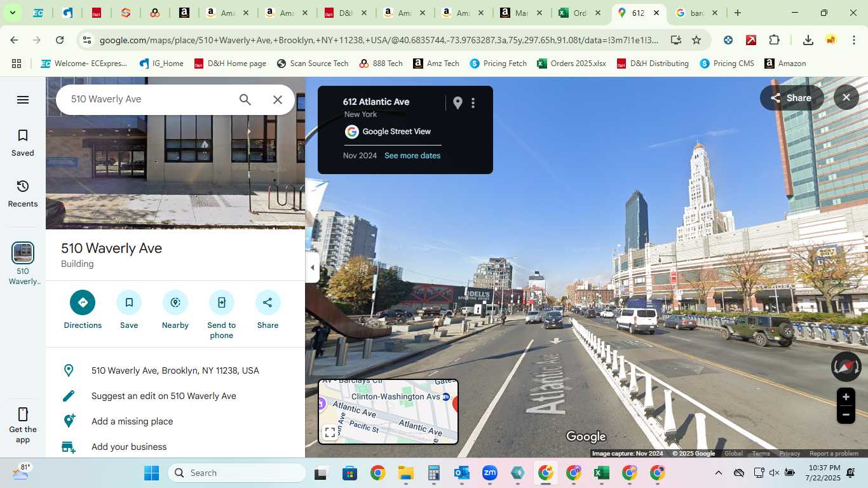Open Pricing CMS bookmark
This screenshot has height=488, width=868.
[728, 64]
